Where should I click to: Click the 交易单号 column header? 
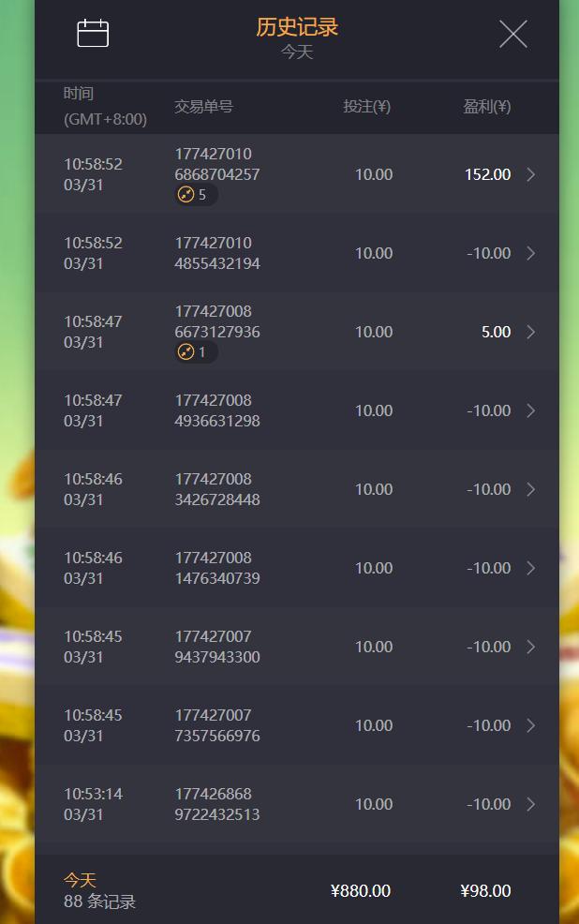tap(204, 107)
